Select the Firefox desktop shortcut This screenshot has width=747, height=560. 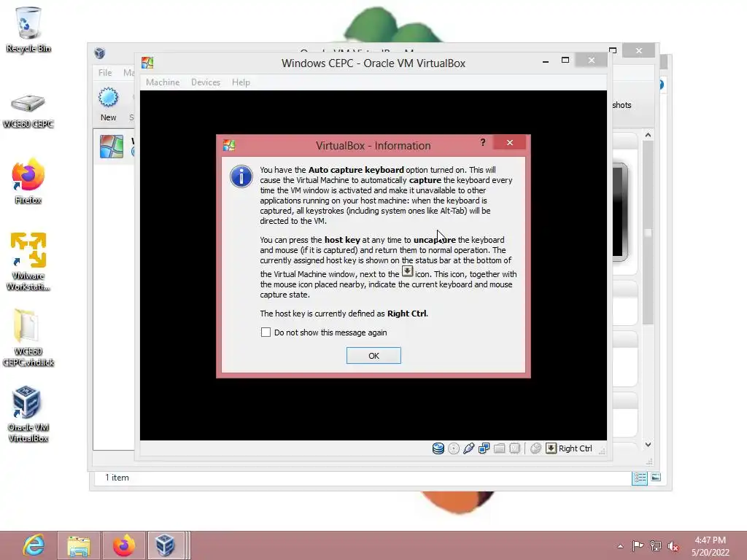(28, 182)
